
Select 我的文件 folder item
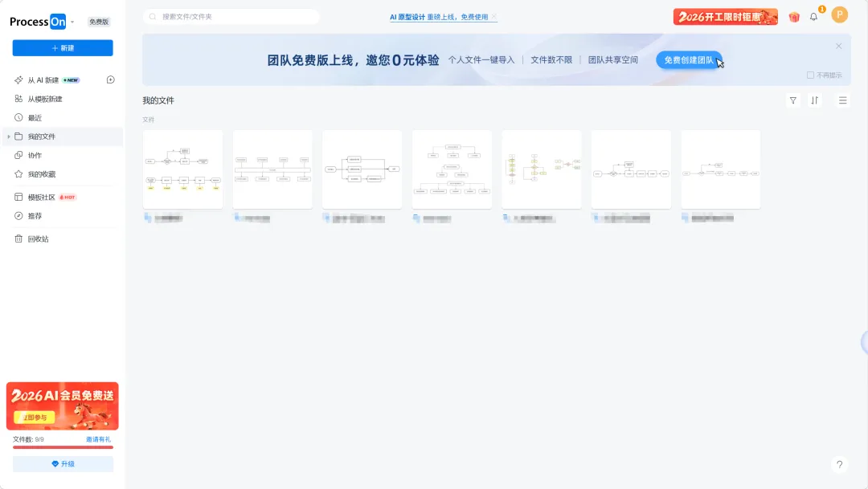(x=63, y=137)
